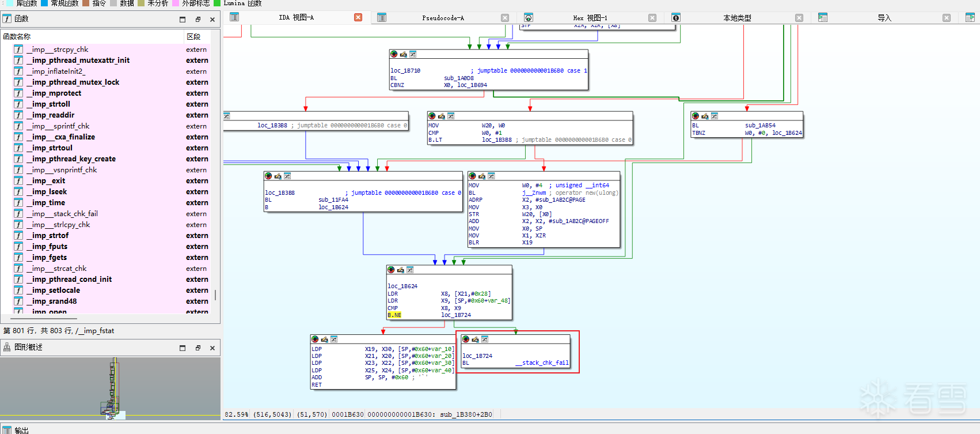Click the edit icon on the operator new node
The image size is (980, 434).
[x=481, y=176]
